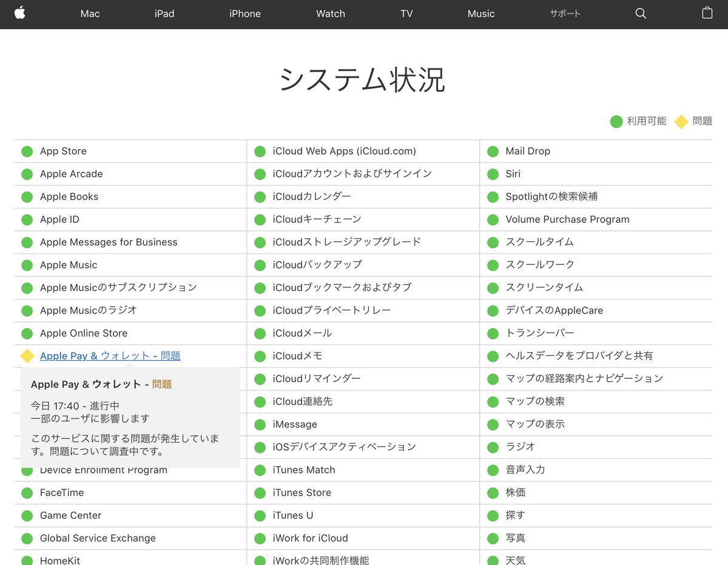Select Watch in the nav bar
This screenshot has height=565, width=728.
coord(331,13)
